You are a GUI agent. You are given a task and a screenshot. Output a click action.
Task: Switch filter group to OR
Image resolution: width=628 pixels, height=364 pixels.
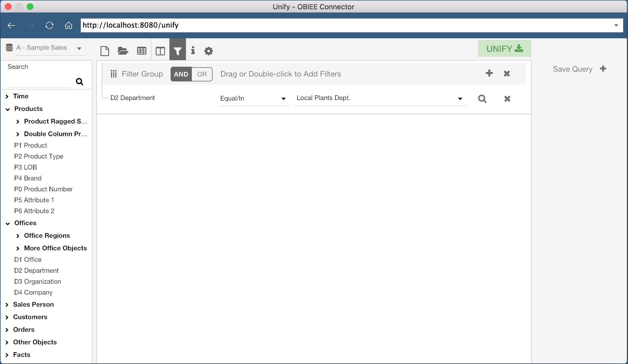tap(202, 74)
